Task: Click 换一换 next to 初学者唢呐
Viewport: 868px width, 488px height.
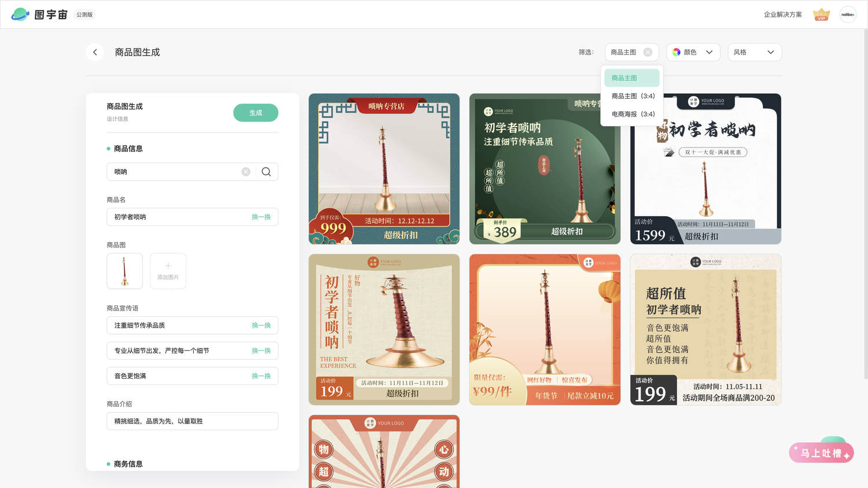Action: (261, 217)
